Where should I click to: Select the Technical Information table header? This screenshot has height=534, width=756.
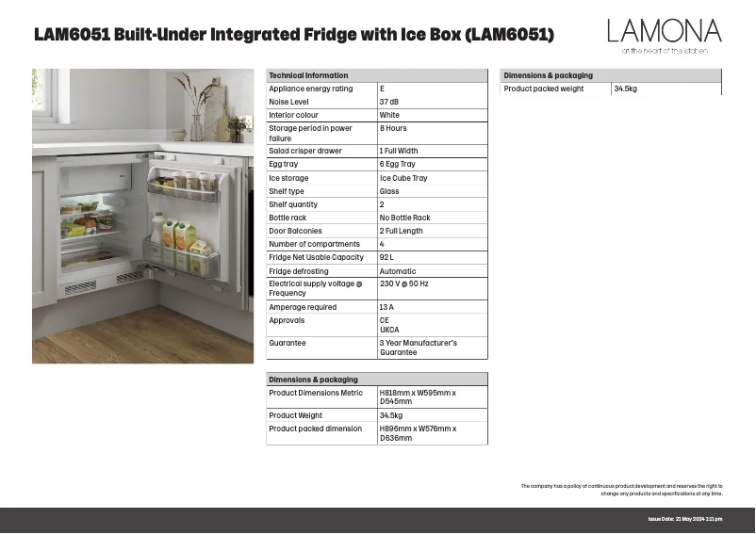pos(308,75)
